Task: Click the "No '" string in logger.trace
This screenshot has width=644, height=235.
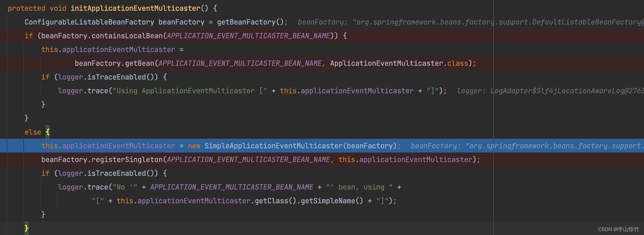Action: [125, 187]
